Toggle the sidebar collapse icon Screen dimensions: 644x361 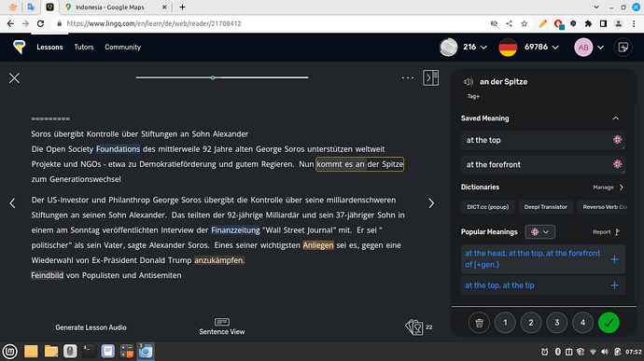point(430,77)
